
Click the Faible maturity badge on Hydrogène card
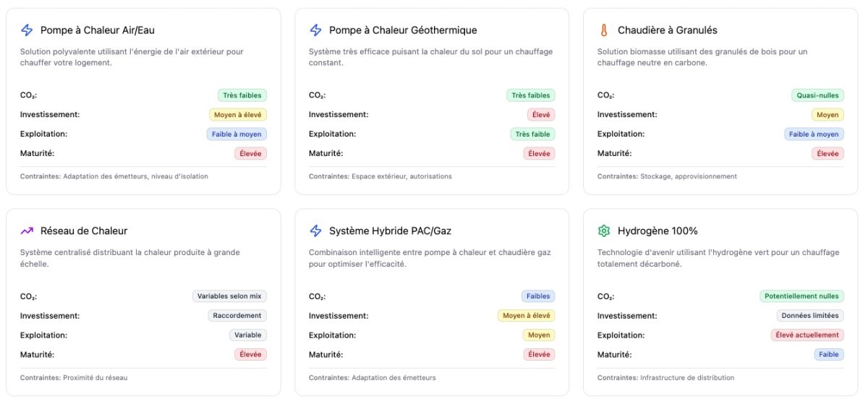point(828,354)
